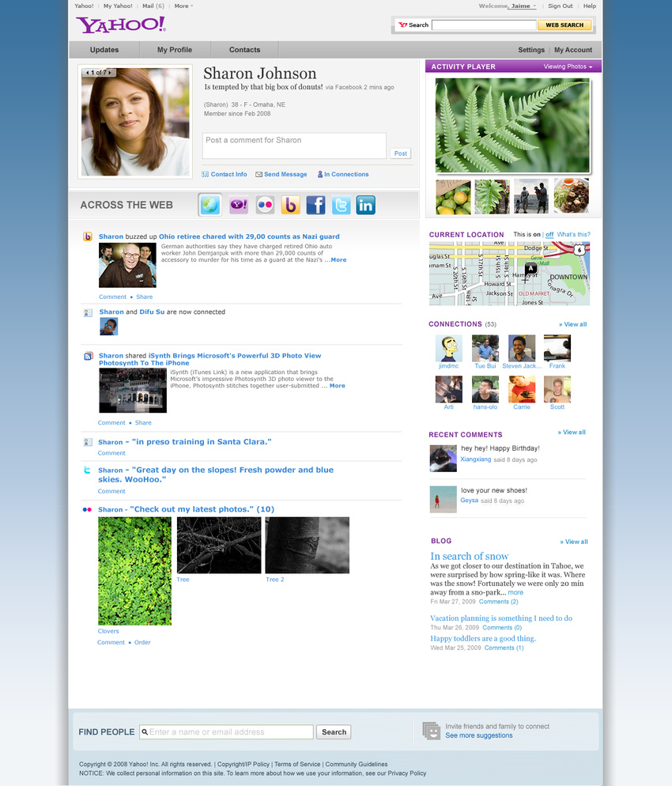
Task: Show previous profile photo arrow
Action: point(87,73)
